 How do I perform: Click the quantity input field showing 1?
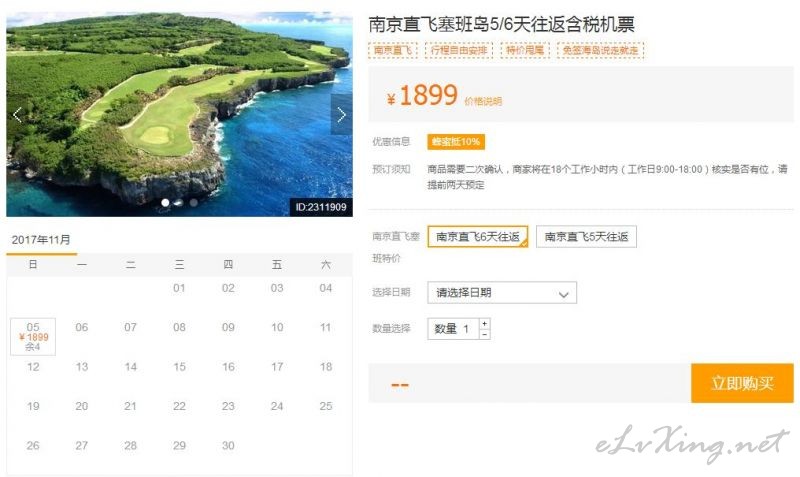[x=454, y=329]
